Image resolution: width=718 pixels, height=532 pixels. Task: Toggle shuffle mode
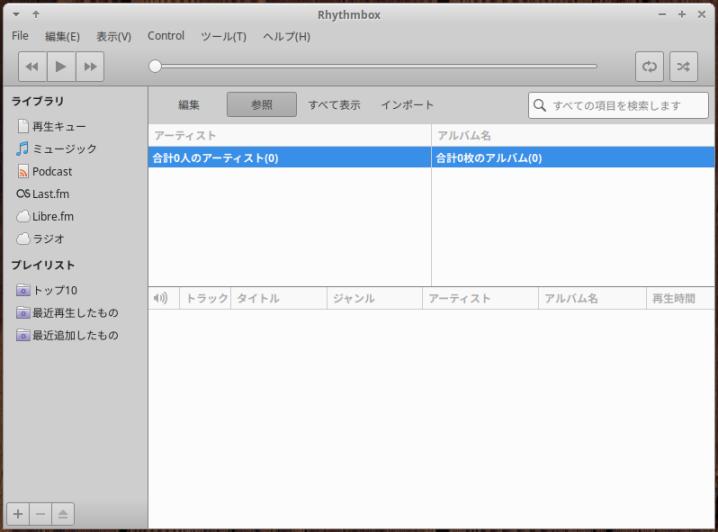click(x=683, y=67)
